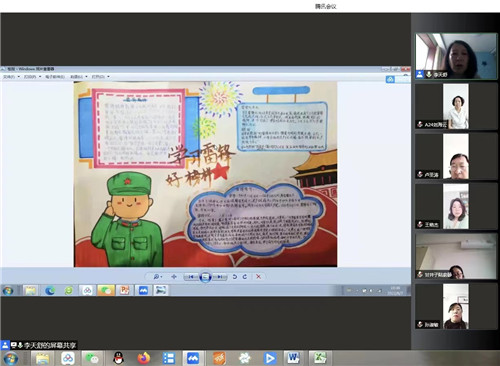The width and height of the screenshot is (500, 366).
Task: Open Excel from the taskbar
Action: tap(319, 358)
